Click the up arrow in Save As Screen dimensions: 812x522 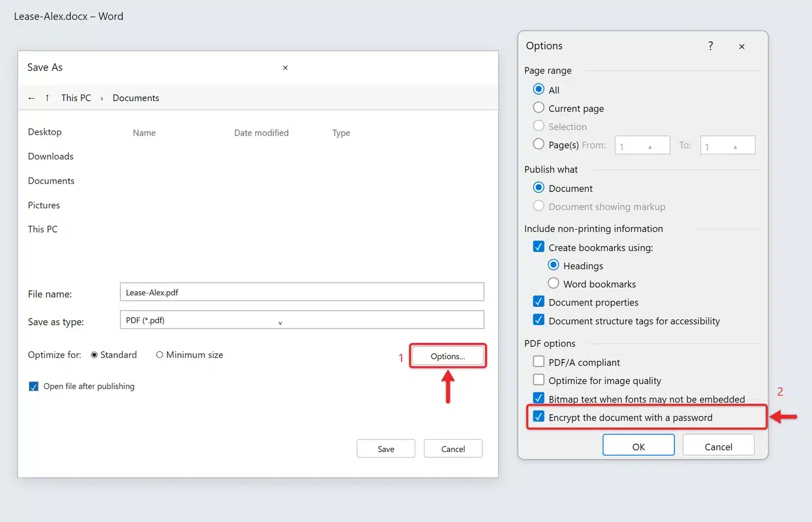click(47, 98)
